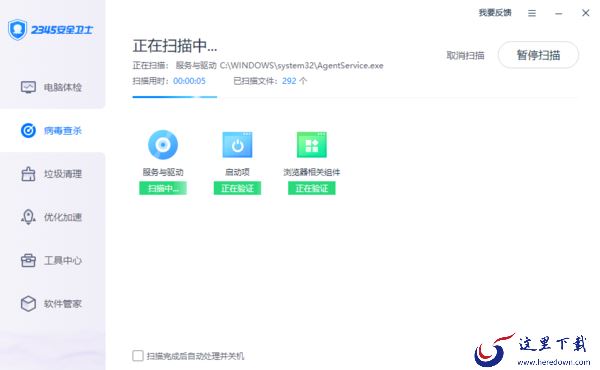The image size is (600, 370).
Task: Click the 正在扫描中... heading
Action: [175, 46]
